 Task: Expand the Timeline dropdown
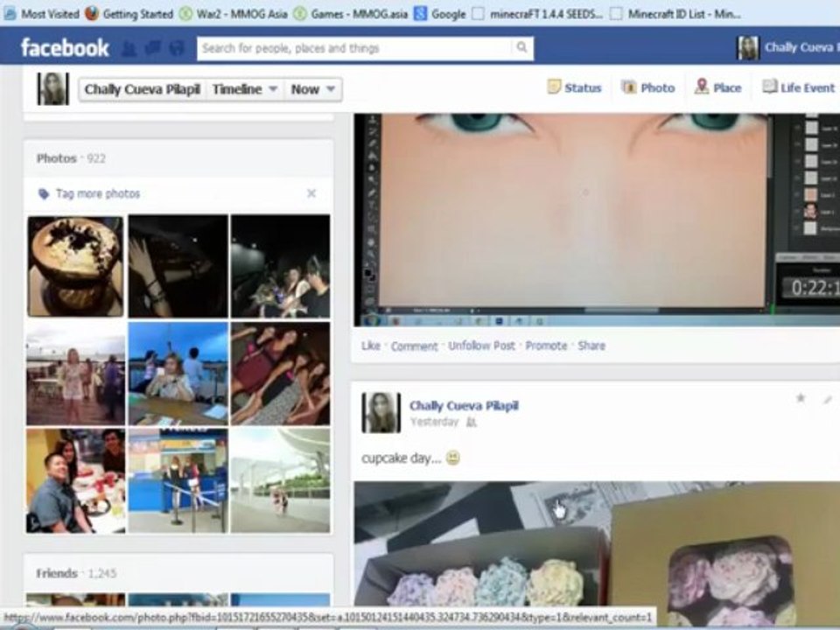(245, 89)
